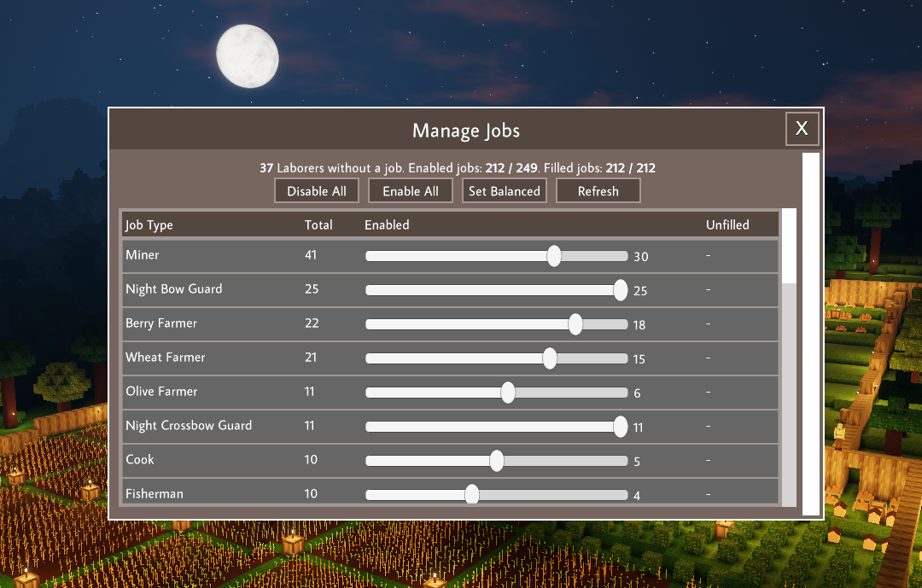
Task: Refresh the jobs list
Action: pyautogui.click(x=598, y=191)
